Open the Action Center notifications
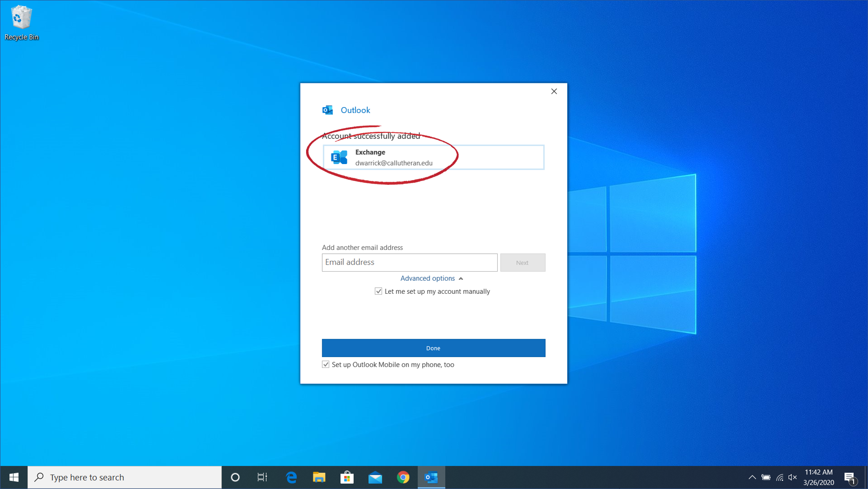 pyautogui.click(x=850, y=477)
